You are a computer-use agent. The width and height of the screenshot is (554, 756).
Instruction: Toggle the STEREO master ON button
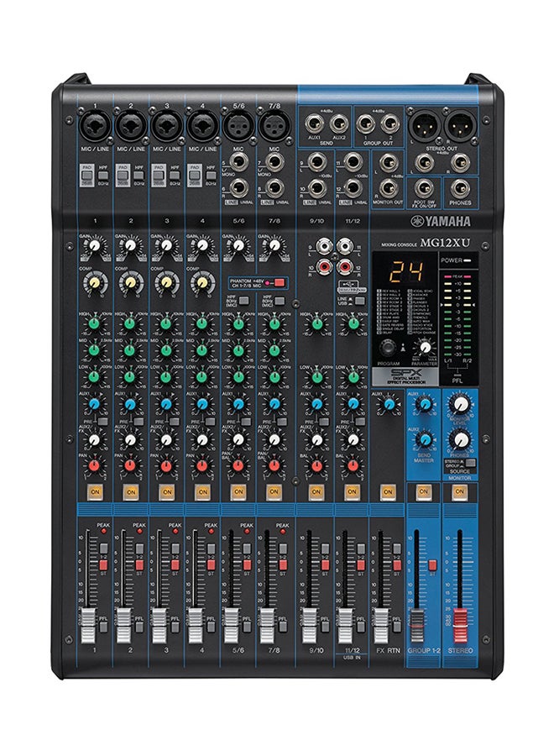coord(460,491)
